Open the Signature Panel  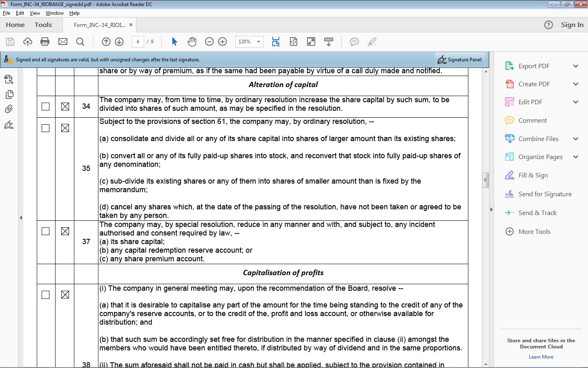460,59
